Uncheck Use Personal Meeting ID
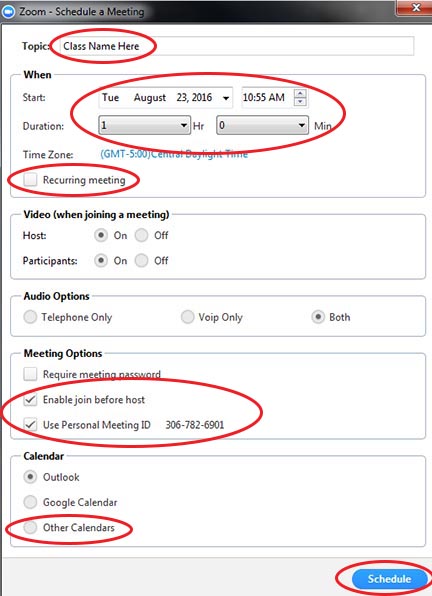Viewport: 432px width, 596px height. coord(30,425)
